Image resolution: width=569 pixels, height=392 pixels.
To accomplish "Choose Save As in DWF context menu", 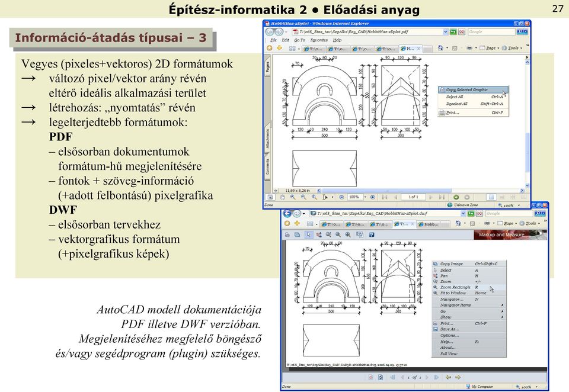I will [x=468, y=329].
